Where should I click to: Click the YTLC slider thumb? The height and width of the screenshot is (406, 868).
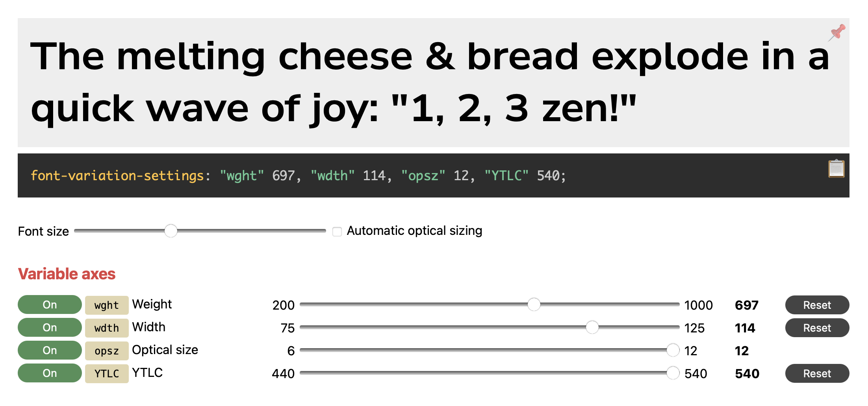pyautogui.click(x=673, y=373)
